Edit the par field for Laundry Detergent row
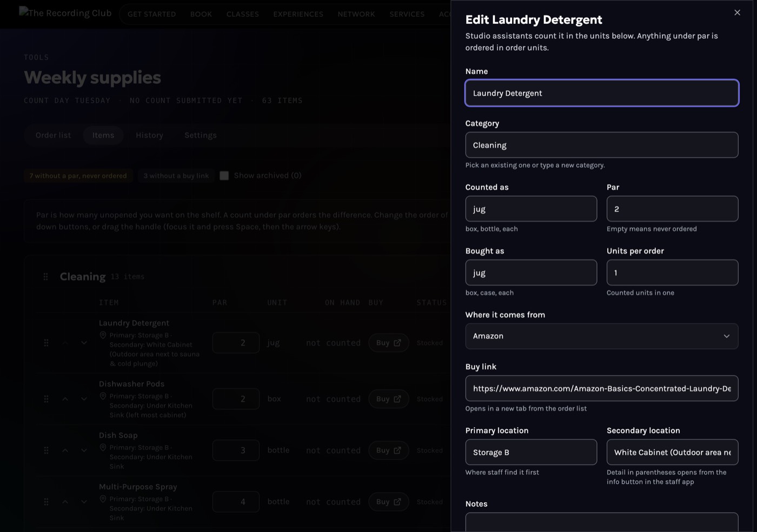The width and height of the screenshot is (757, 532). (236, 343)
